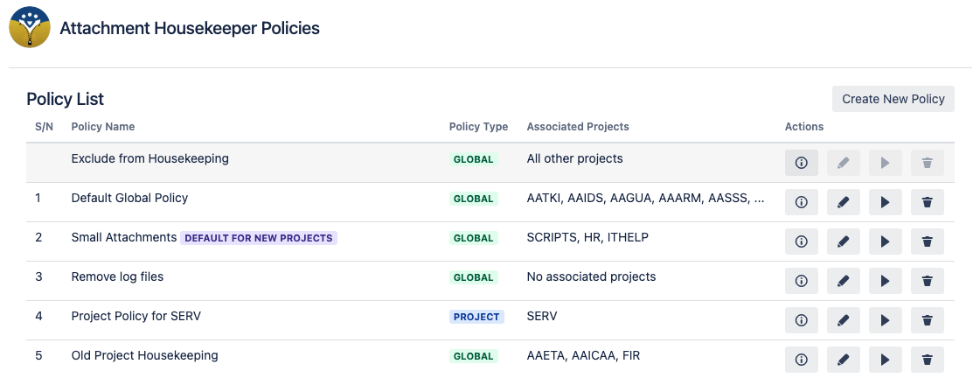Run the Project Policy for SERV

point(885,320)
